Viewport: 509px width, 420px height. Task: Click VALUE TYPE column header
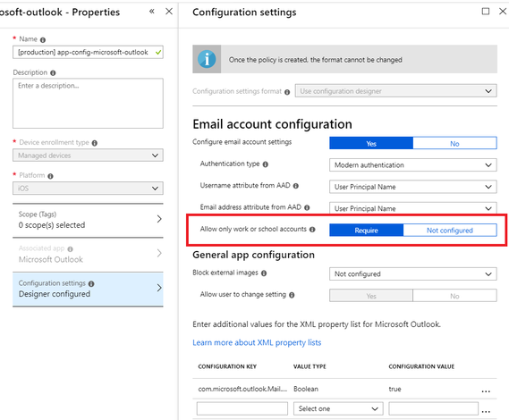point(310,366)
